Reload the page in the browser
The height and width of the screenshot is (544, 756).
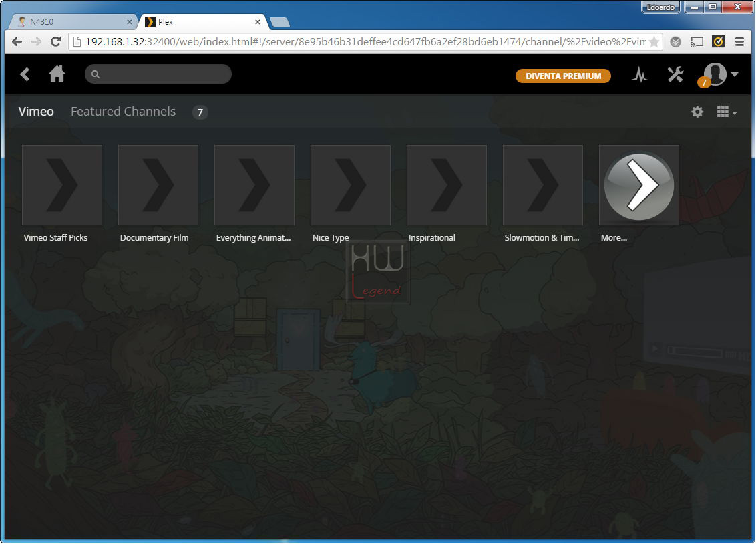(x=55, y=42)
